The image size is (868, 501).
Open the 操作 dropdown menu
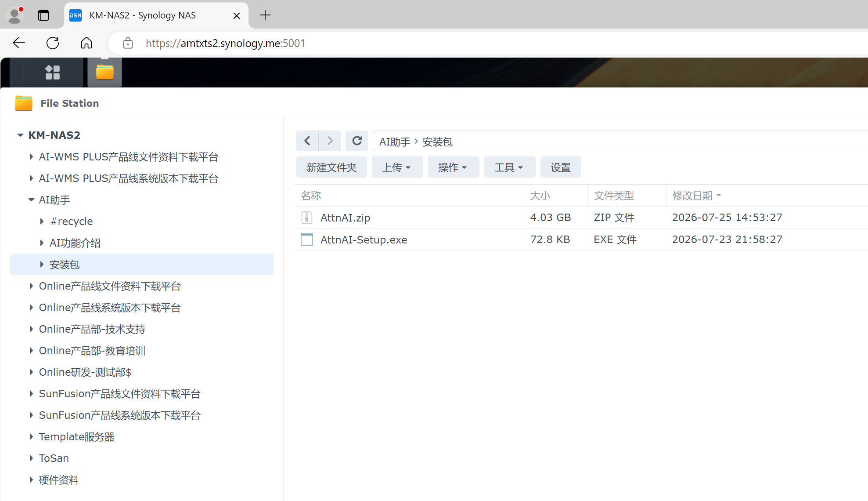tap(454, 167)
